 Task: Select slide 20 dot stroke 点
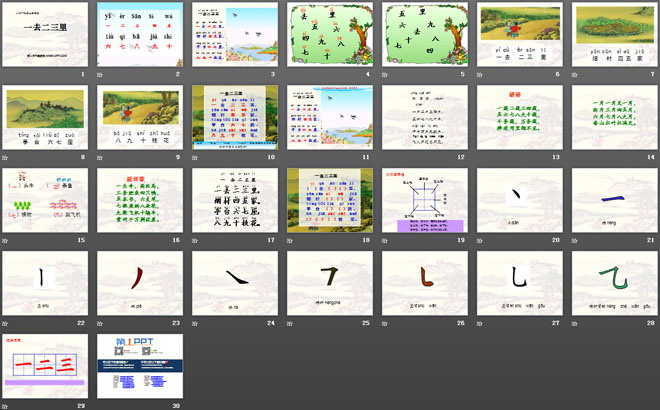pyautogui.click(x=520, y=200)
